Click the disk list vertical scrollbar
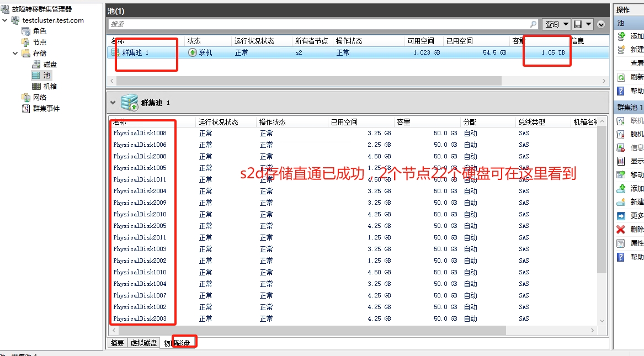The width and height of the screenshot is (644, 356). [x=602, y=199]
